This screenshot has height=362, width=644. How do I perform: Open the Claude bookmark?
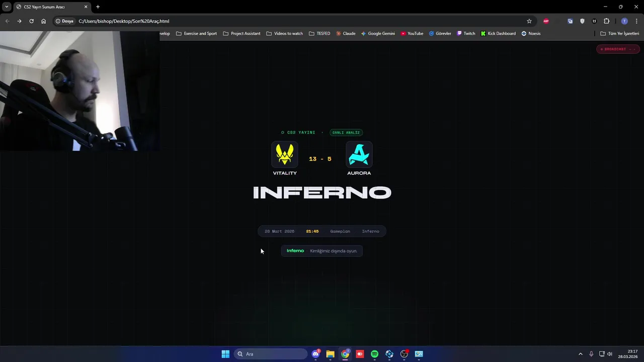346,34
